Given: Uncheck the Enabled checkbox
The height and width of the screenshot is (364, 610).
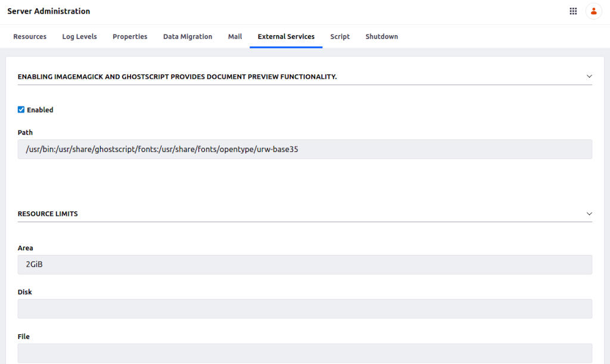Looking at the screenshot, I should 21,110.
